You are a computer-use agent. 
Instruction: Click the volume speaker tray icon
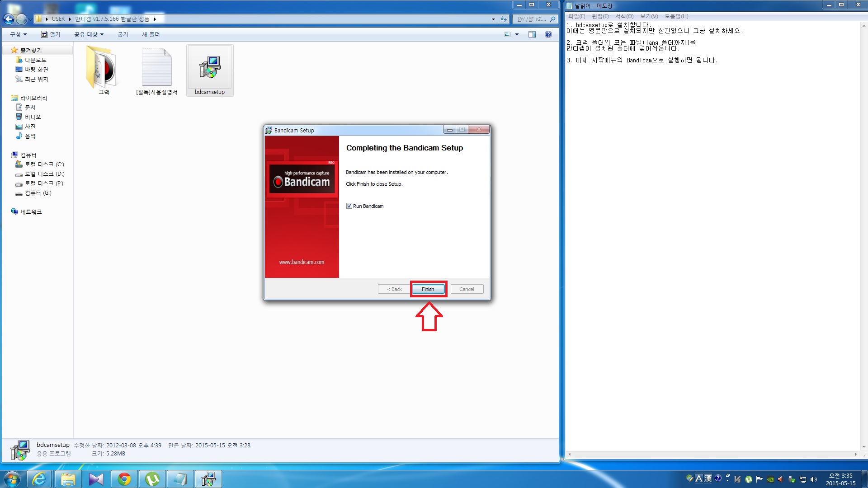click(x=814, y=479)
